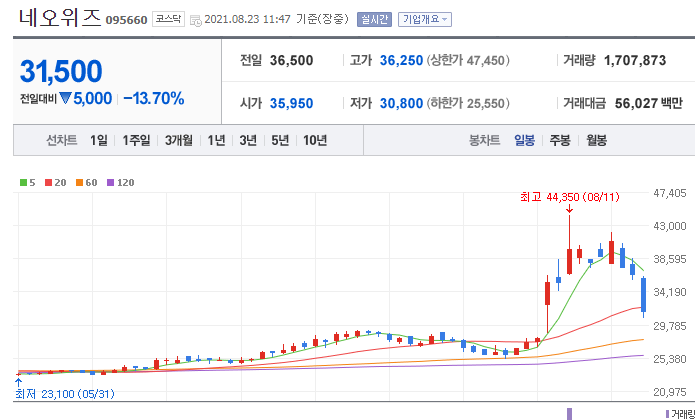The width and height of the screenshot is (695, 420).
Task: Click the 최저 23,100 arrow marker
Action: coord(19,381)
